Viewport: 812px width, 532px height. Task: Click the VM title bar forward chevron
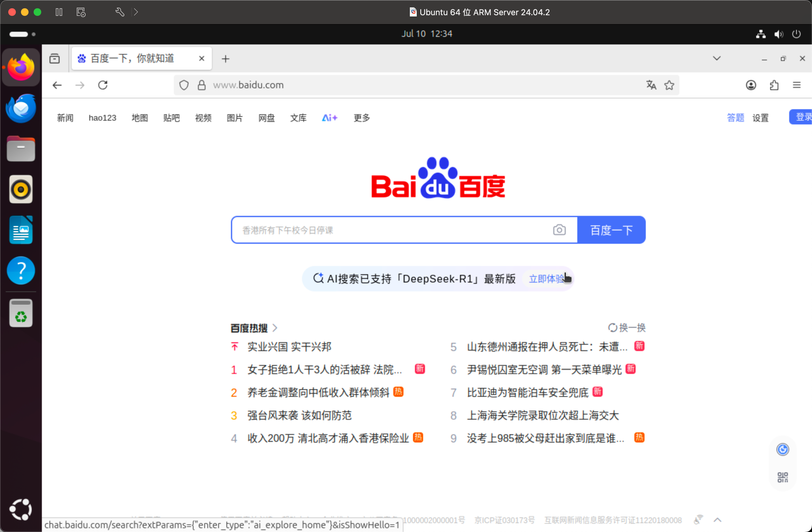[x=136, y=12]
